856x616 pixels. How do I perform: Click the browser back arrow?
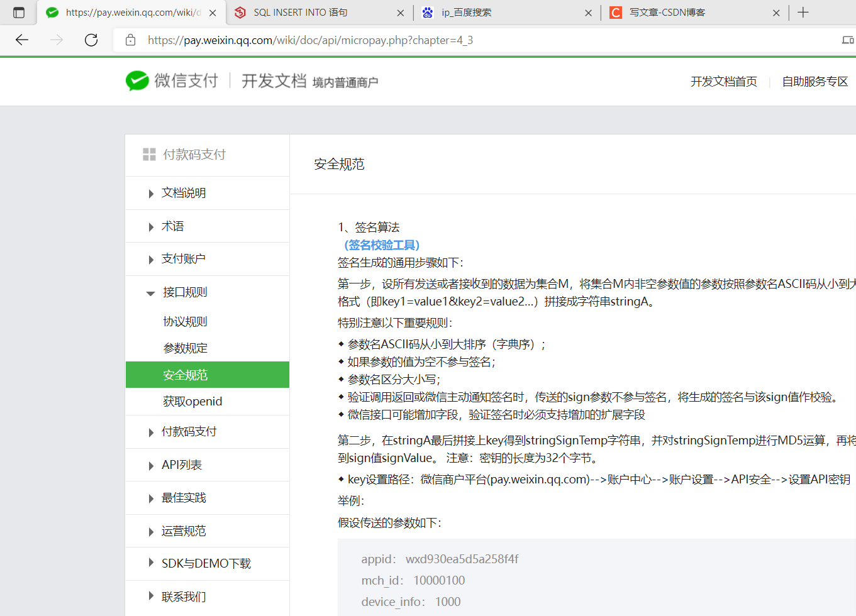(22, 40)
